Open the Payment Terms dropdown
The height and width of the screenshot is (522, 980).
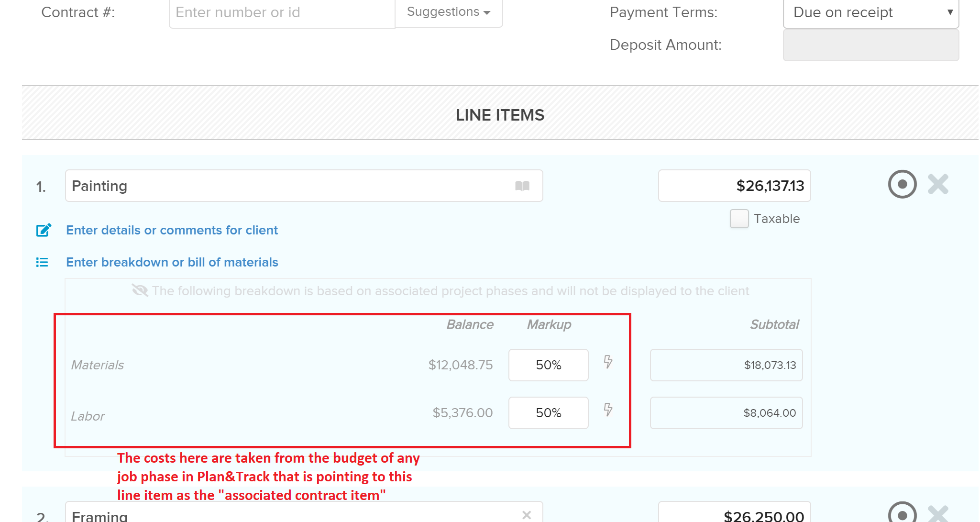(871, 13)
